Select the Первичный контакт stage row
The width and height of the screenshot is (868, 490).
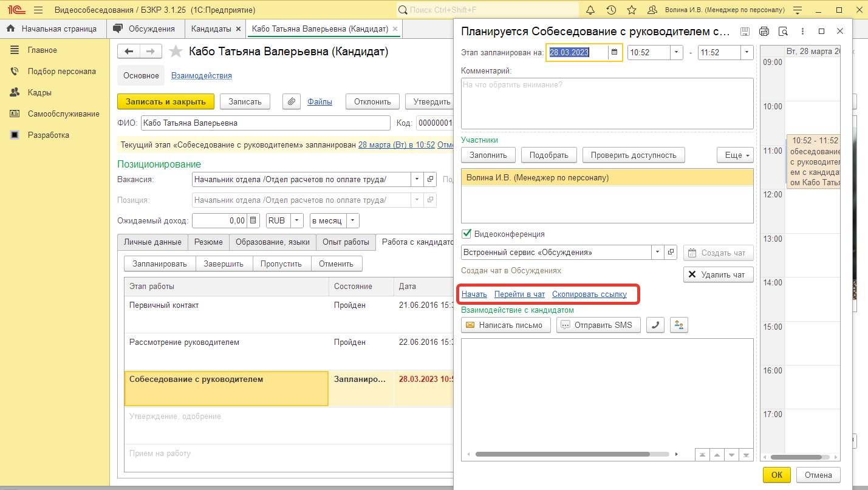(289, 315)
